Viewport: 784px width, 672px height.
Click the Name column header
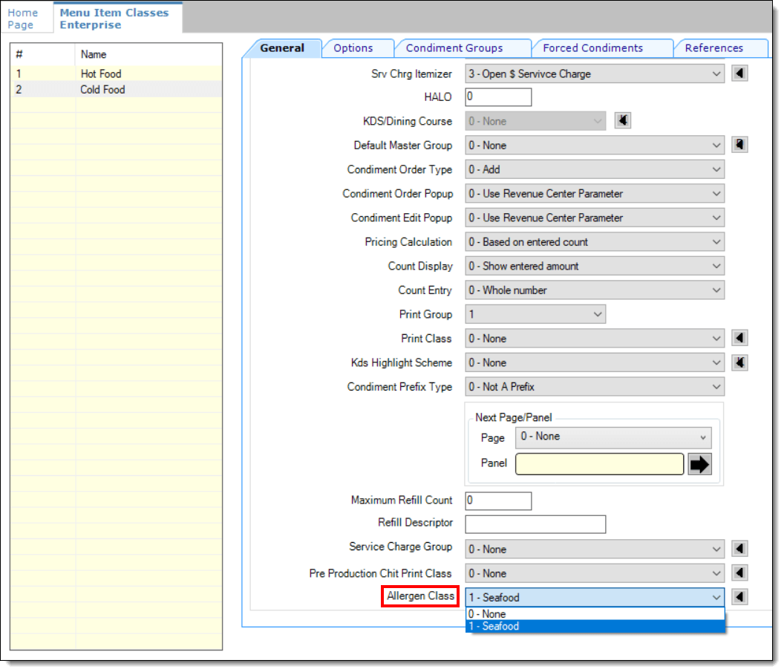point(148,54)
